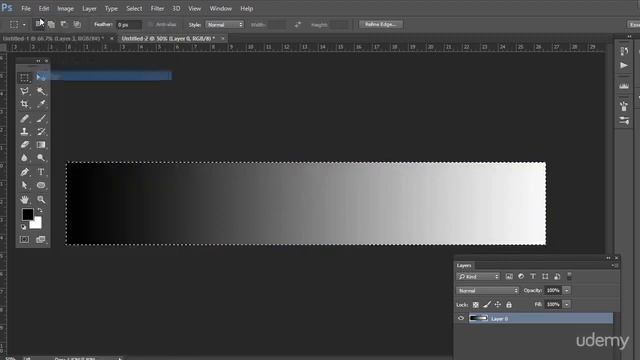This screenshot has height=360, width=640.
Task: Select the Healing Brush tool
Action: click(x=24, y=118)
